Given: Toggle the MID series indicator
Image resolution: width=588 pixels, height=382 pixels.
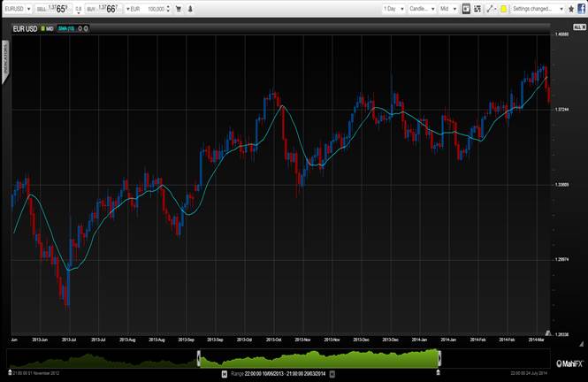Looking at the screenshot, I should [48, 27].
